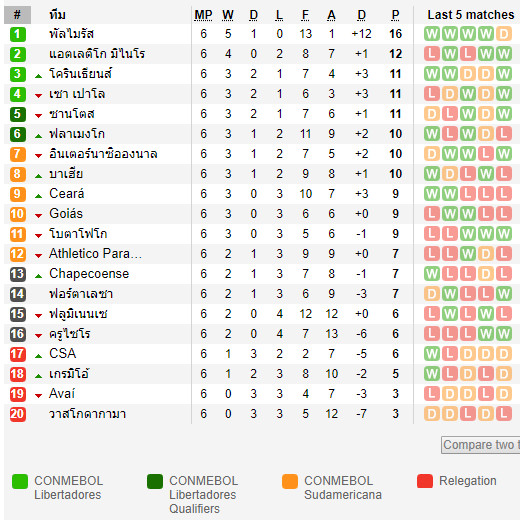Click the red Relegation legend swatch

425,481
